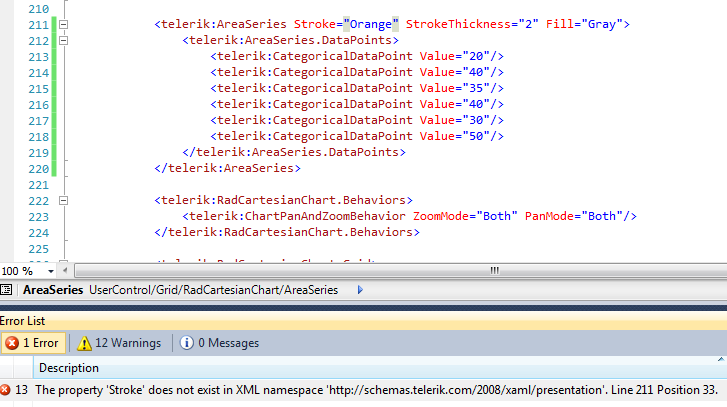Click closing RadCartesianChart.Behaviors tag line 224
This screenshot has width=727, height=407.
[x=287, y=232]
